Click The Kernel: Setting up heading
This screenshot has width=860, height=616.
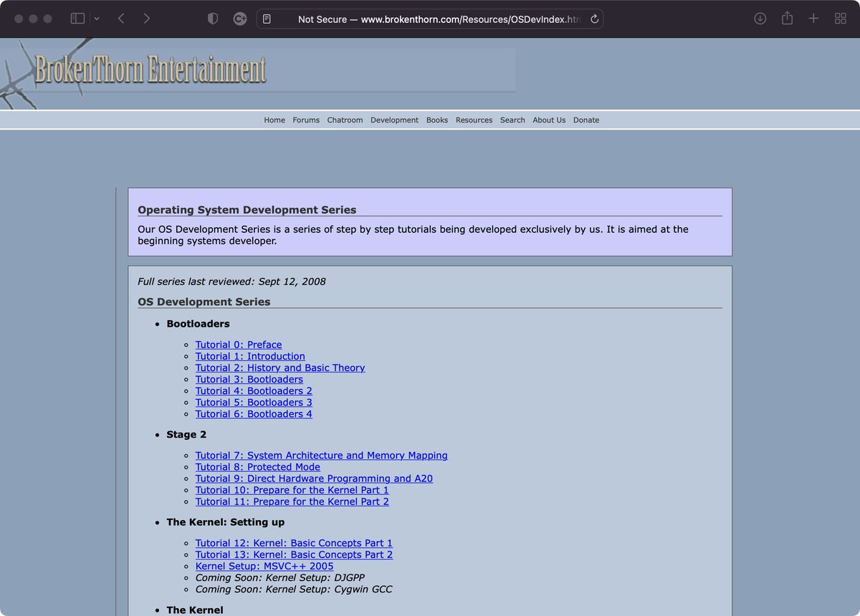(x=226, y=522)
